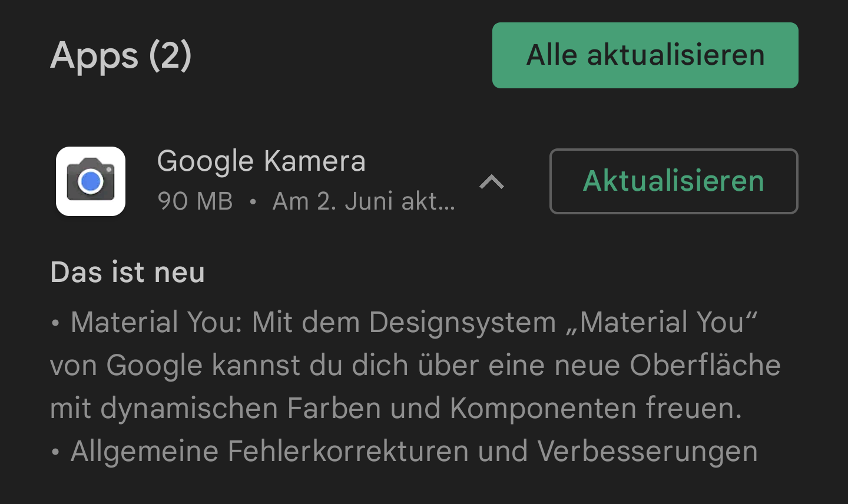Tap the 90 MB size label
Viewport: 848px width, 504px height.
pos(195,201)
